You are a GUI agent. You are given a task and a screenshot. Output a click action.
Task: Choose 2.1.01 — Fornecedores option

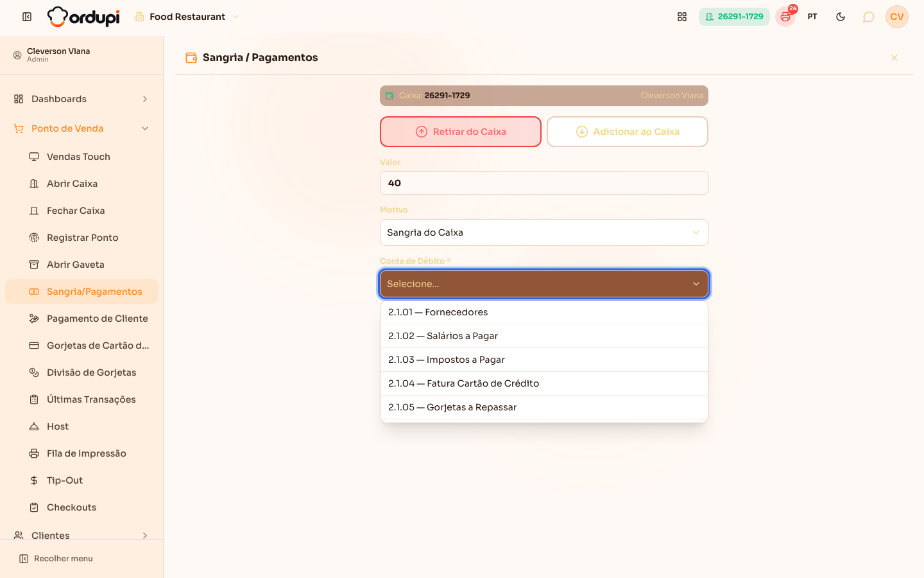[544, 312]
